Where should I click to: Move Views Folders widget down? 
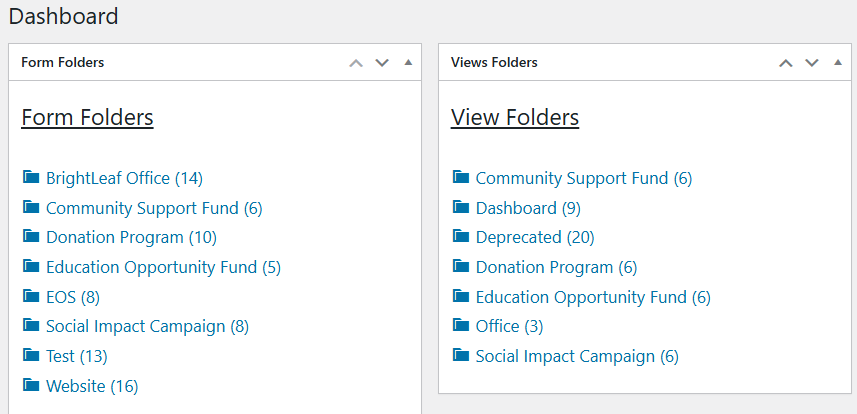click(x=811, y=63)
